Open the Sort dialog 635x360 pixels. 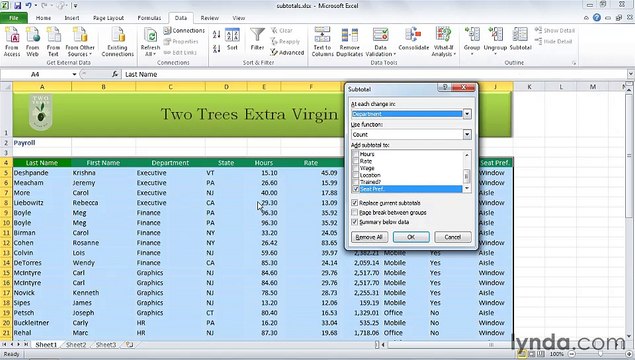click(x=232, y=40)
